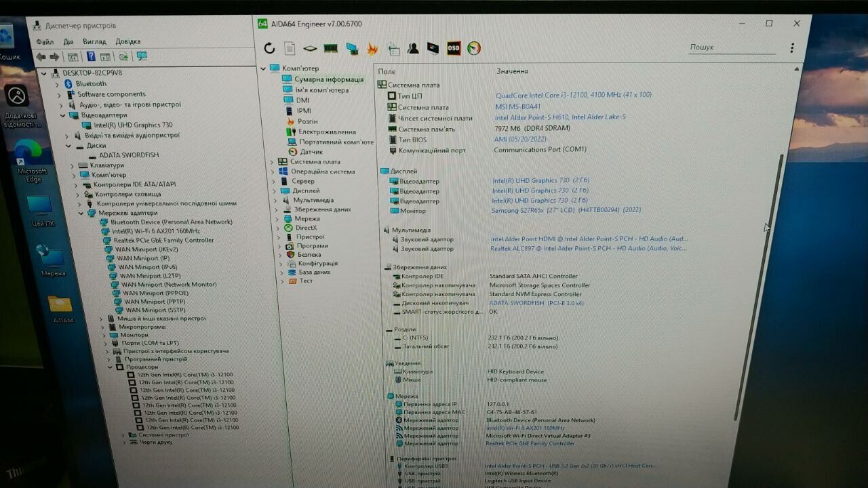
Task: Expand Системна плата in AIDA64 tree
Action: pos(272,162)
